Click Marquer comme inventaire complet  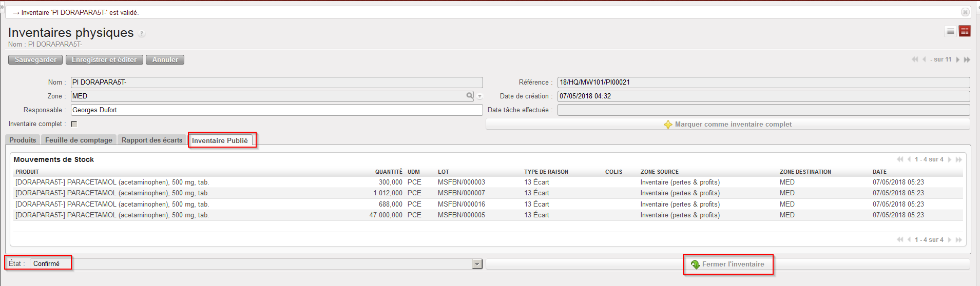[727, 124]
